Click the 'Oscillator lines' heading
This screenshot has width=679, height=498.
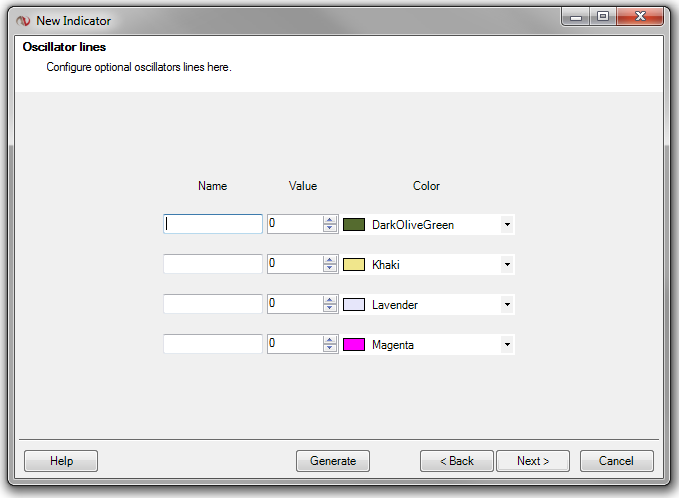(x=64, y=47)
